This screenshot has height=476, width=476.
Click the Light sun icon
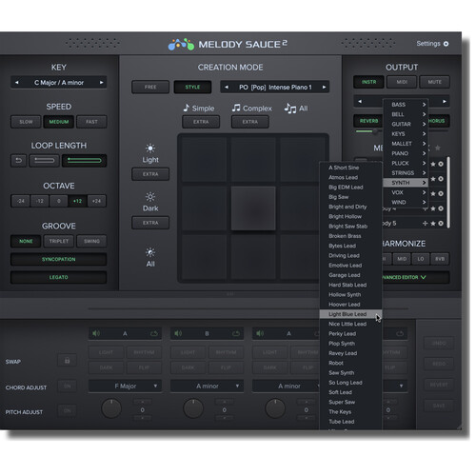point(150,149)
